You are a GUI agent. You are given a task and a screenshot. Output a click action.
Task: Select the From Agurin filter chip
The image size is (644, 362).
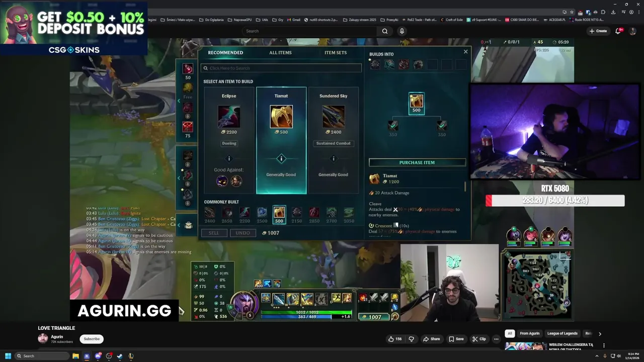(529, 333)
